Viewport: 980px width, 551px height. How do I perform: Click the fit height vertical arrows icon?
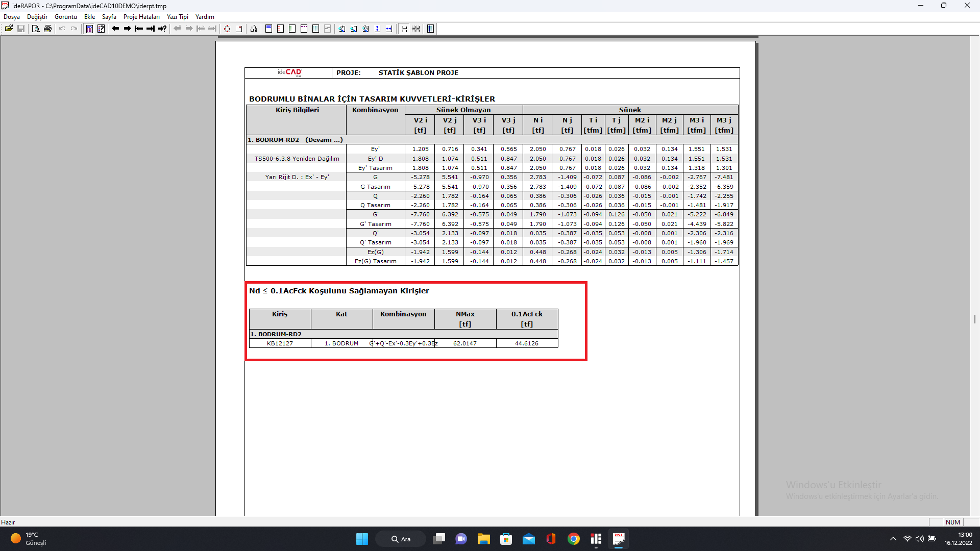pos(377,29)
